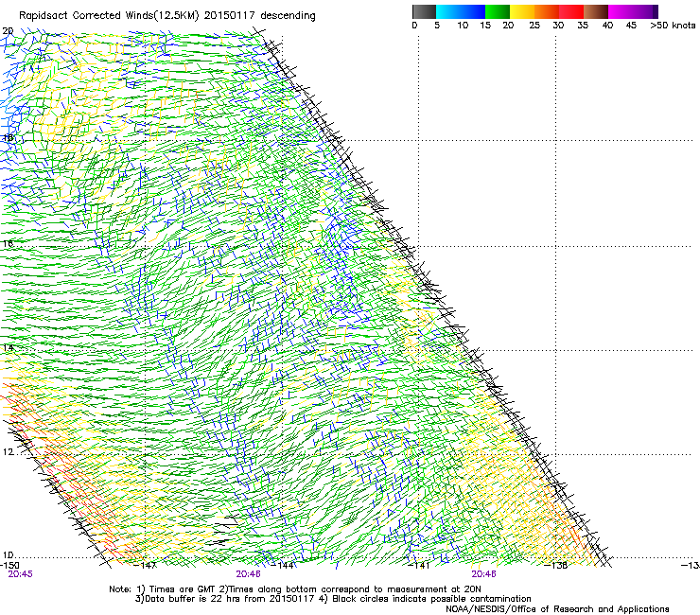Click the purple '20:45' time label

(20, 574)
